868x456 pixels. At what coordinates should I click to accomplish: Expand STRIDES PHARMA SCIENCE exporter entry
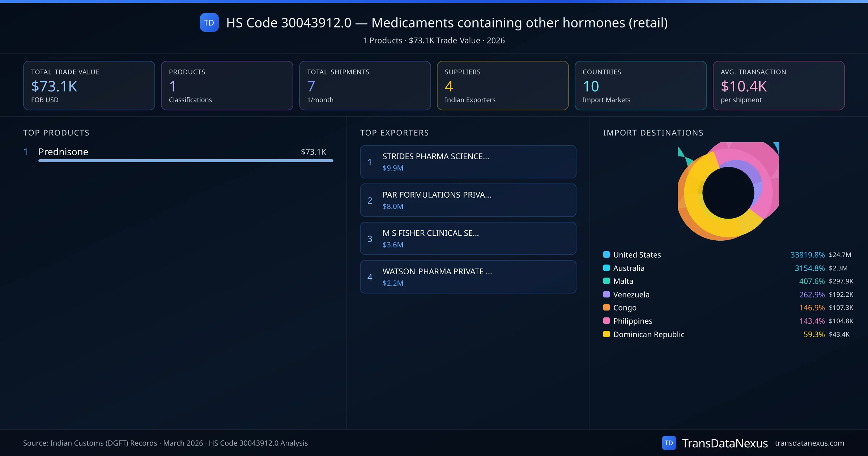point(468,162)
